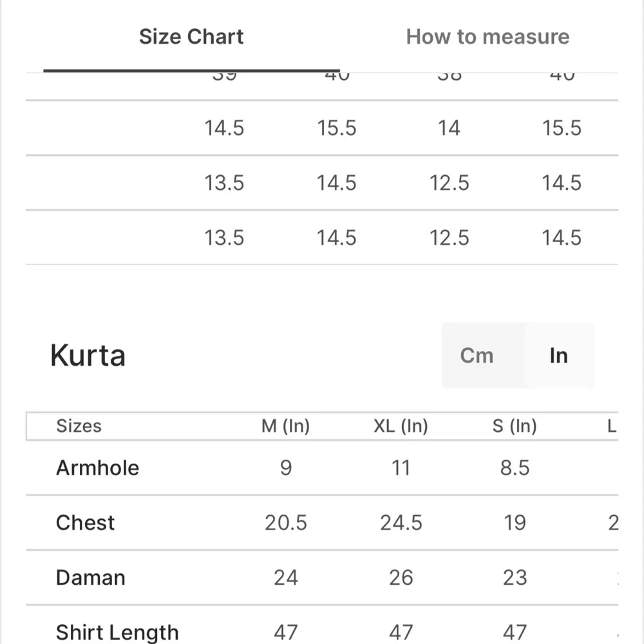Click the partially visible L column header

point(612,426)
